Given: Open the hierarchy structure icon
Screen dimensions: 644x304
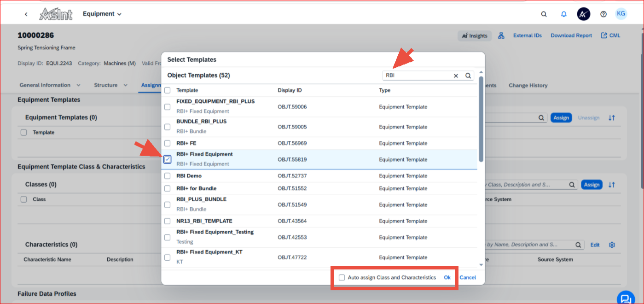Looking at the screenshot, I should point(502,36).
